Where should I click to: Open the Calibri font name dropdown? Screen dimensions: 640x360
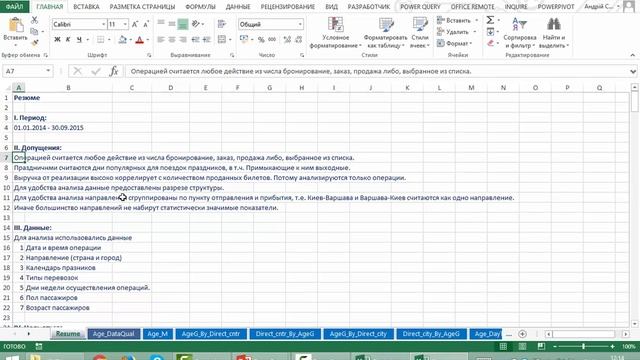[x=103, y=24]
